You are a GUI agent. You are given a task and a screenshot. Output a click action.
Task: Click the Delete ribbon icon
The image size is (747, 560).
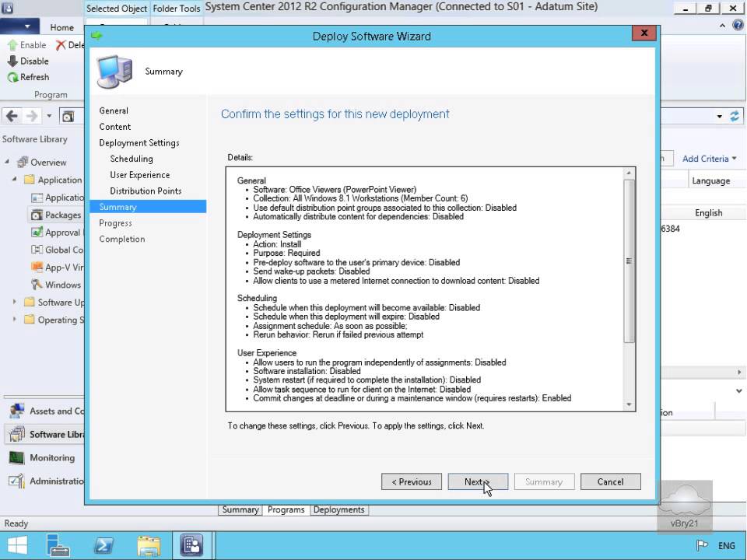(x=61, y=45)
